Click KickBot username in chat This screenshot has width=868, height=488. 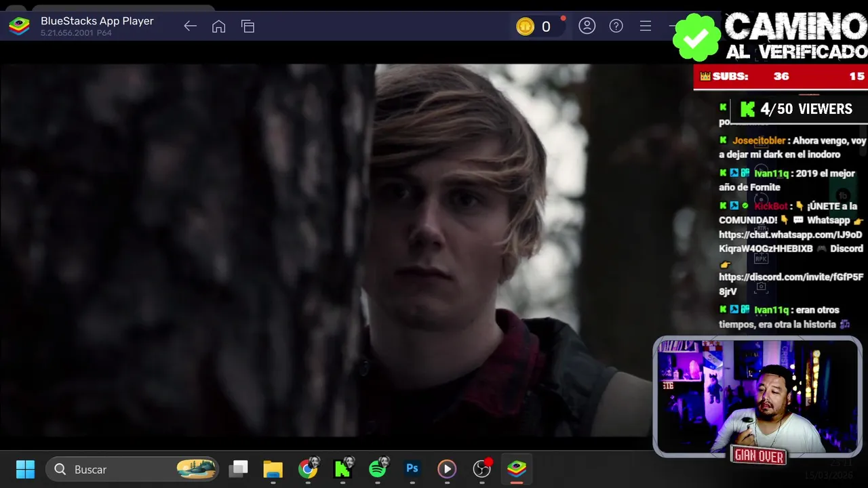pyautogui.click(x=771, y=206)
